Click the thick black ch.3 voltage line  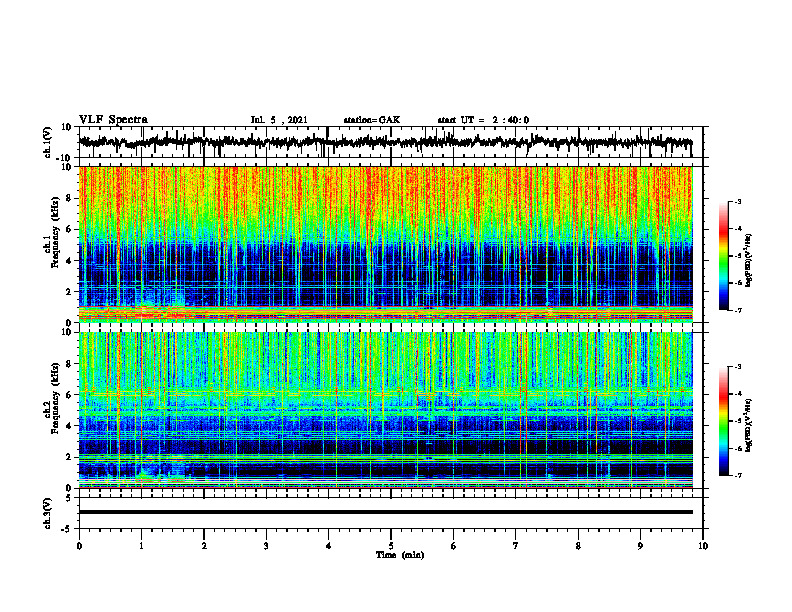385,512
